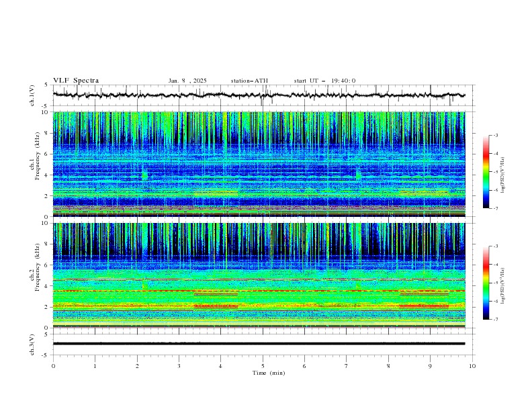Click the ch.1 voltage waveform trace
Screen dimensions: 532x411
(259, 95)
